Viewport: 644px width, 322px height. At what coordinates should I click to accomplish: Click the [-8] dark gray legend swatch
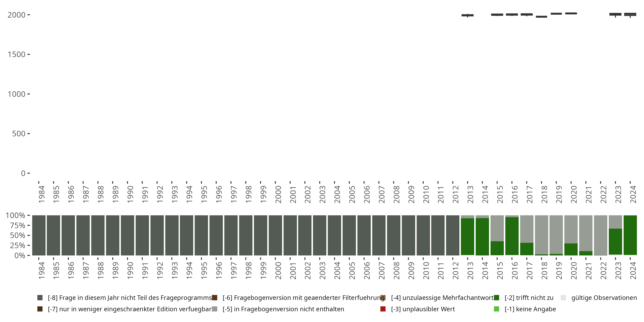click(x=40, y=298)
